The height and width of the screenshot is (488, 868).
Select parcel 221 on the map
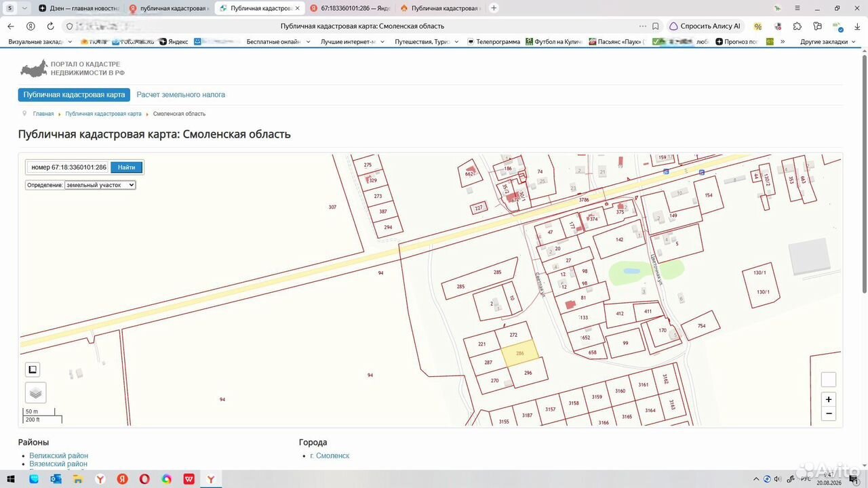point(482,344)
